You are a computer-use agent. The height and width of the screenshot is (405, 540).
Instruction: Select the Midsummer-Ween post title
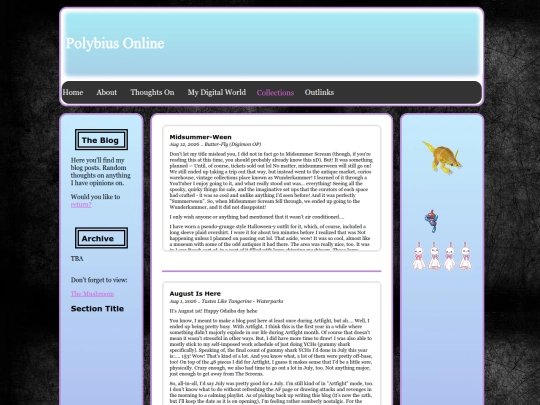point(200,137)
